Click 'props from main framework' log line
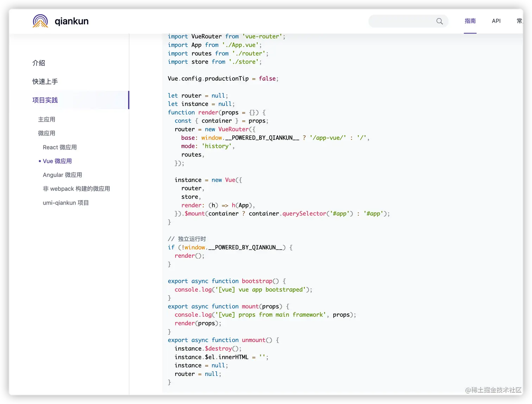 [x=266, y=315]
